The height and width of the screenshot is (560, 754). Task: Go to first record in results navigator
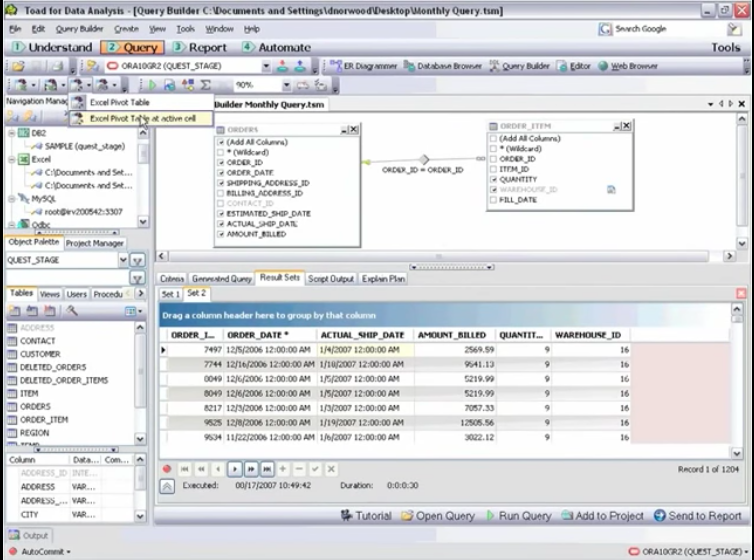pos(185,469)
